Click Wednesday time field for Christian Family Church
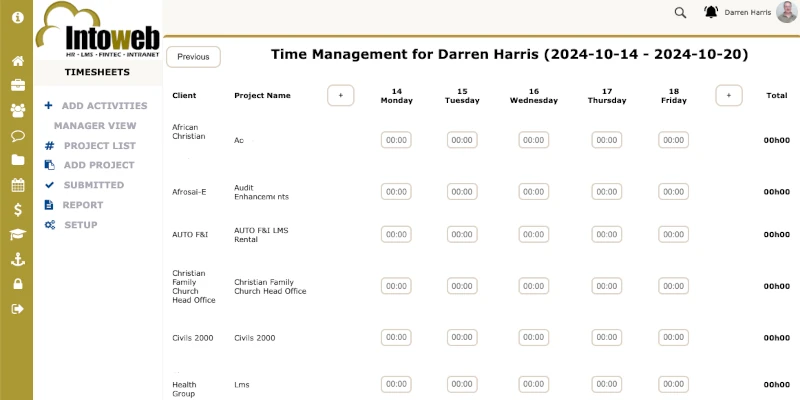 tap(534, 286)
